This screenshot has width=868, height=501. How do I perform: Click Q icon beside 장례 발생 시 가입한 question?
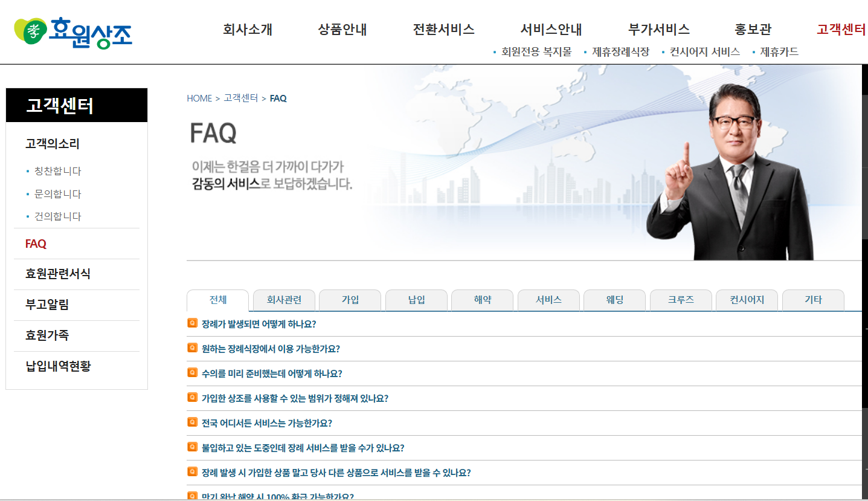[x=193, y=472]
